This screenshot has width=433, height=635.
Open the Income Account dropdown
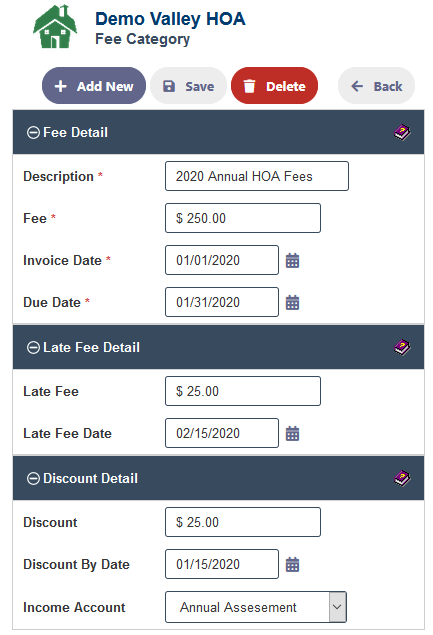(256, 607)
